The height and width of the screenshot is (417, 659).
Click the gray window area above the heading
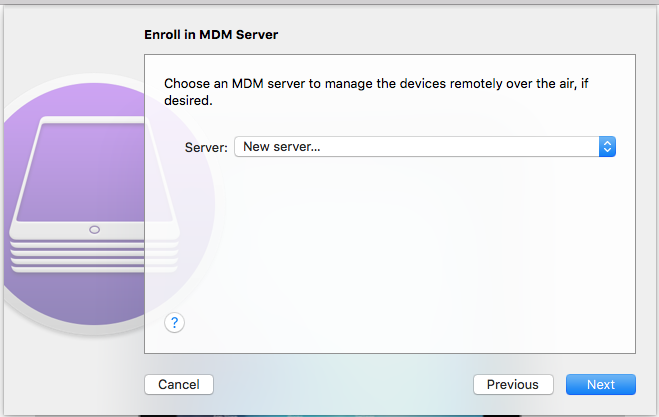click(400, 15)
